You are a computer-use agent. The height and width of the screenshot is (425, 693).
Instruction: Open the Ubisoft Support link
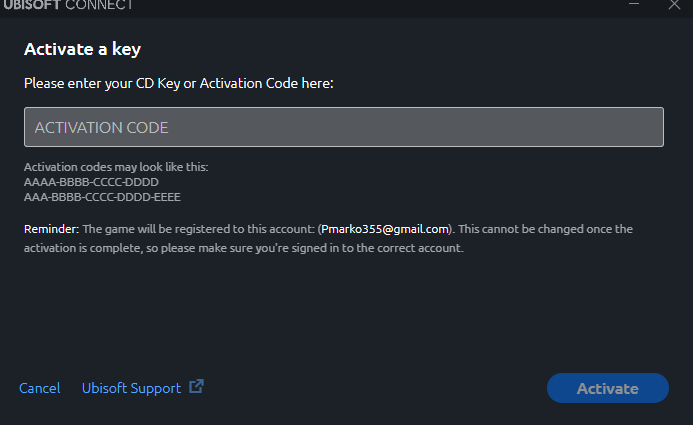click(131, 388)
